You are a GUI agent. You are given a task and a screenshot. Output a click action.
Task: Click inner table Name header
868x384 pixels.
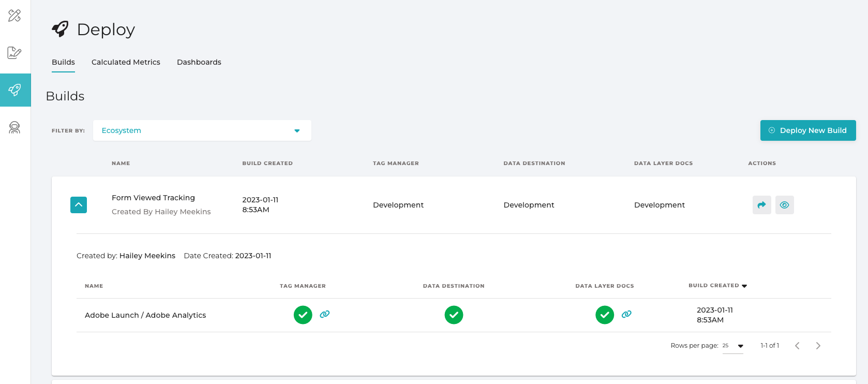coord(94,286)
